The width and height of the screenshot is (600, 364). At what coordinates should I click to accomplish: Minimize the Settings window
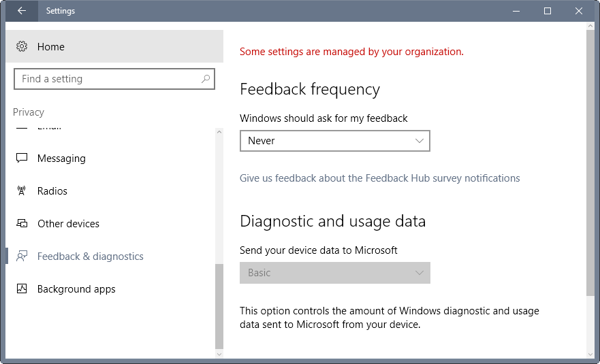(516, 11)
